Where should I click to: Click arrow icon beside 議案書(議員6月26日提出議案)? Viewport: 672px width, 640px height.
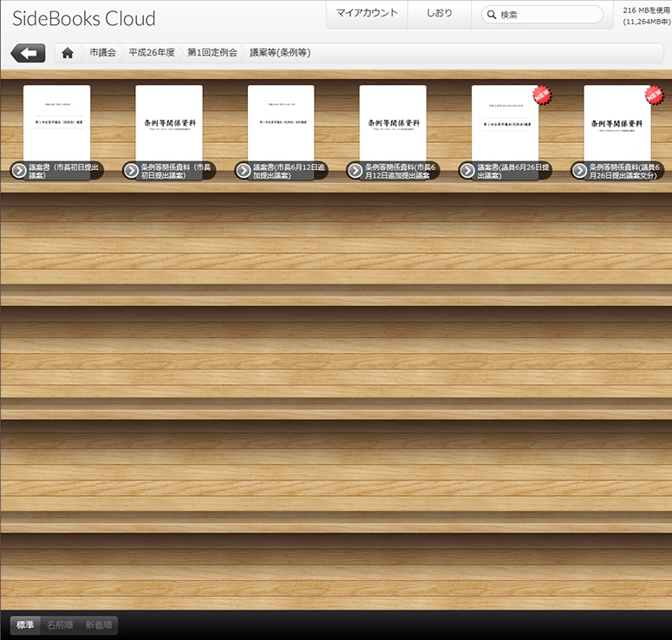click(x=466, y=171)
